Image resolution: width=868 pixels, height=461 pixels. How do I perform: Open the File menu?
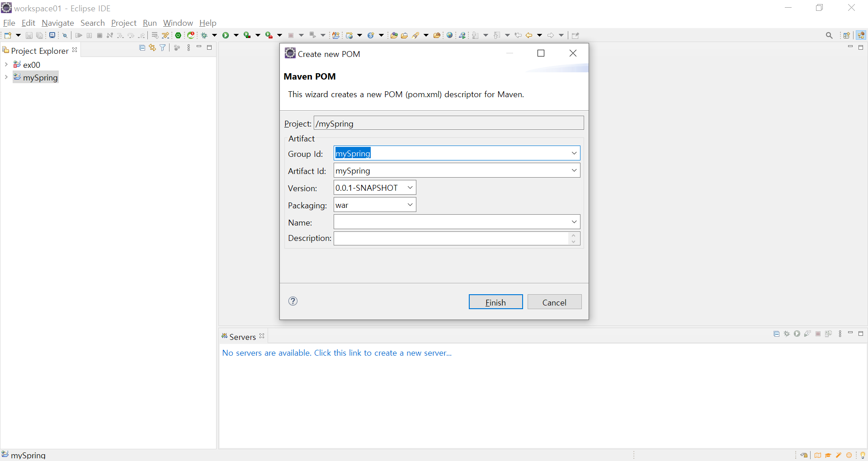(9, 23)
